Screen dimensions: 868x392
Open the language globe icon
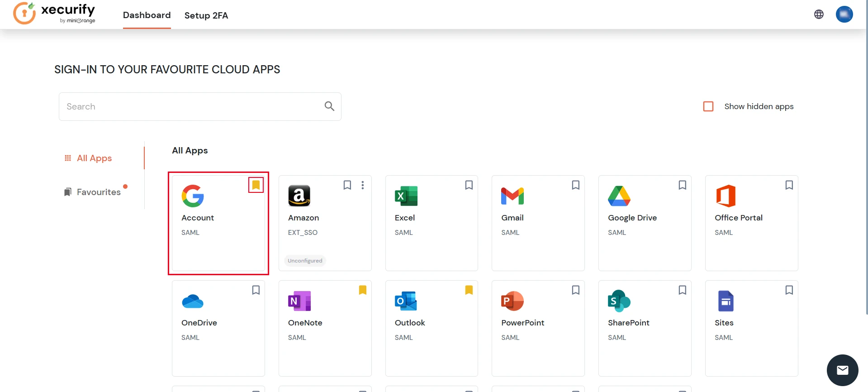pos(819,14)
